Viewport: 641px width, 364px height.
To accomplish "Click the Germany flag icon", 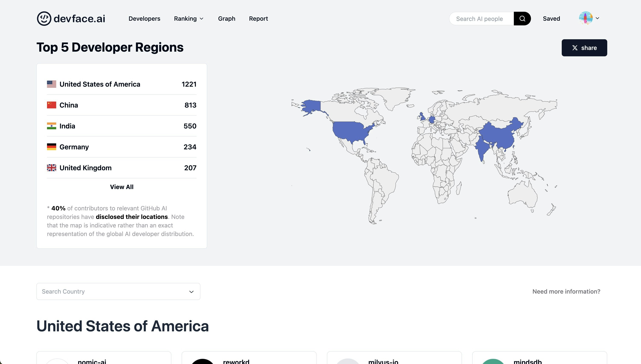I will pos(51,147).
